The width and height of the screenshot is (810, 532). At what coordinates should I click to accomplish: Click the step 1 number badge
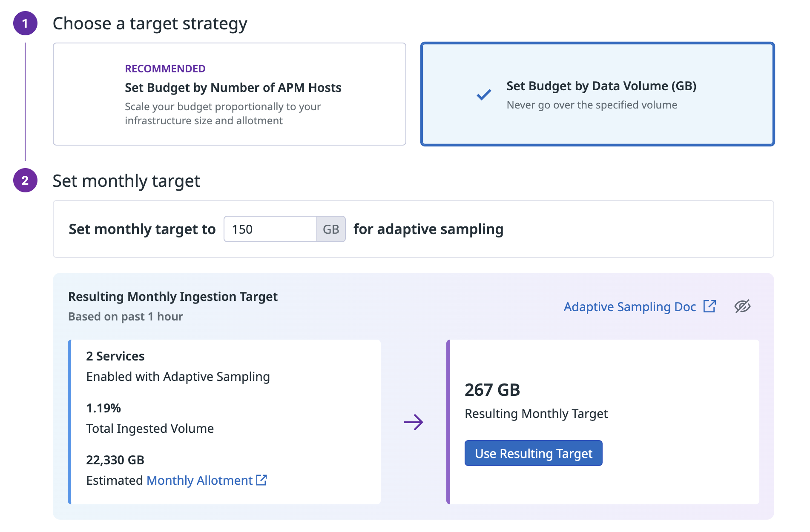pyautogui.click(x=25, y=23)
